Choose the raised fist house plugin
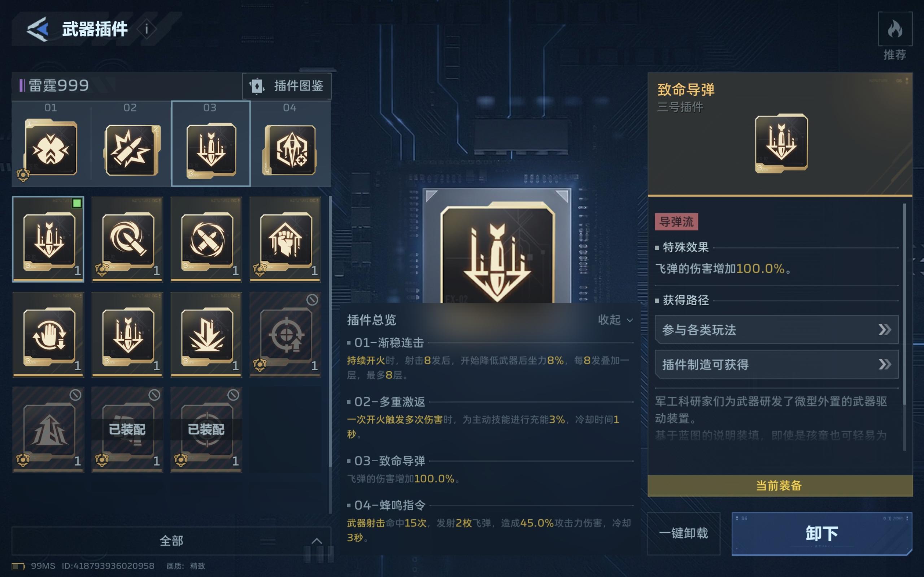Viewport: 924px width, 577px height. click(x=286, y=240)
